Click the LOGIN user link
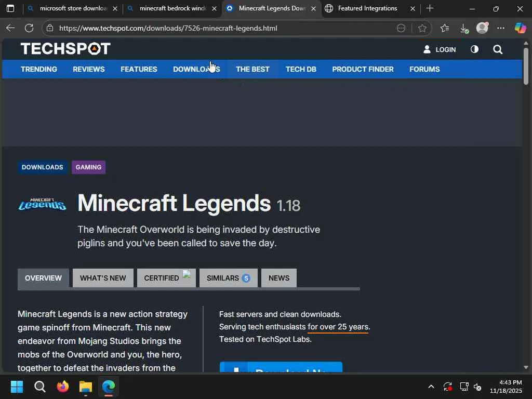532x399 pixels. pyautogui.click(x=440, y=49)
